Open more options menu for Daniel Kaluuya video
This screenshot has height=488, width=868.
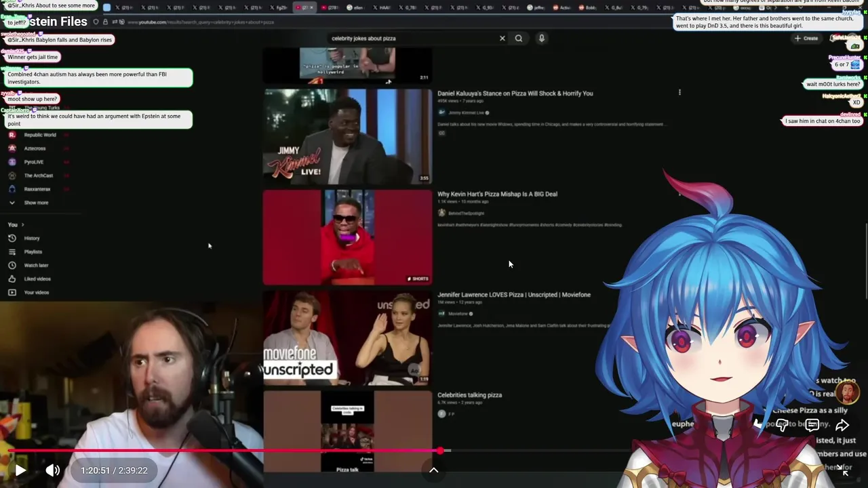click(679, 93)
